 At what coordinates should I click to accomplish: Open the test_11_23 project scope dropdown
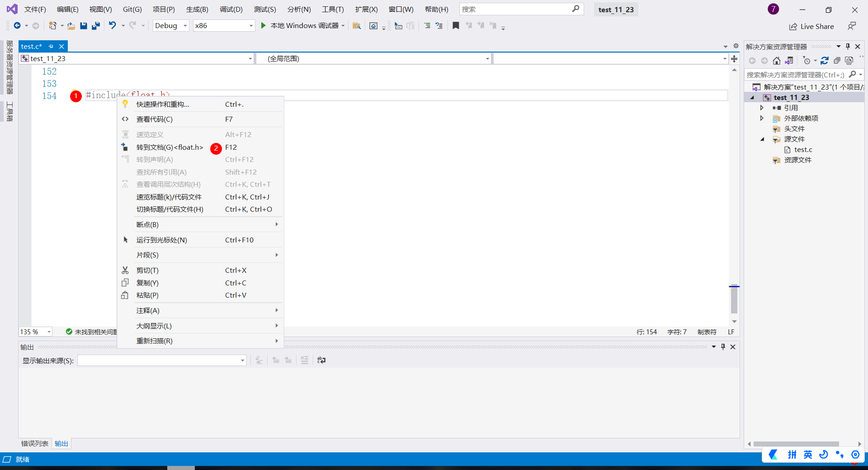[137, 59]
